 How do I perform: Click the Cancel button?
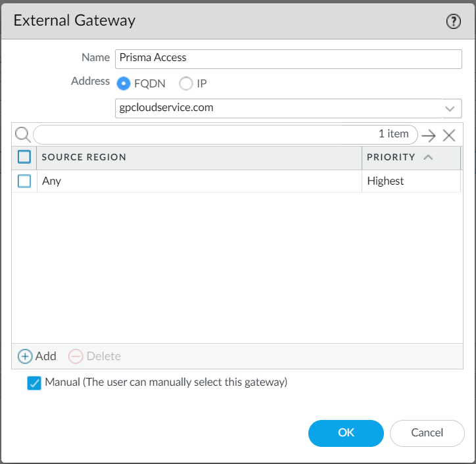click(x=427, y=432)
